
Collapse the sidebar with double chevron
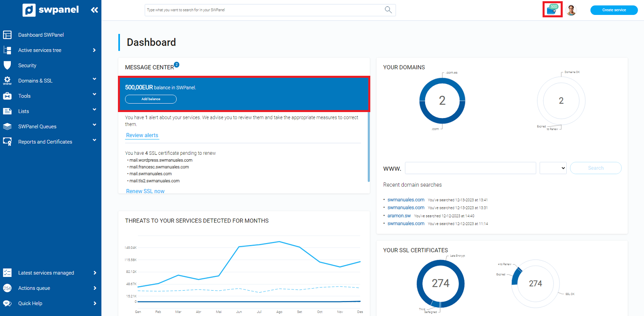(x=94, y=10)
